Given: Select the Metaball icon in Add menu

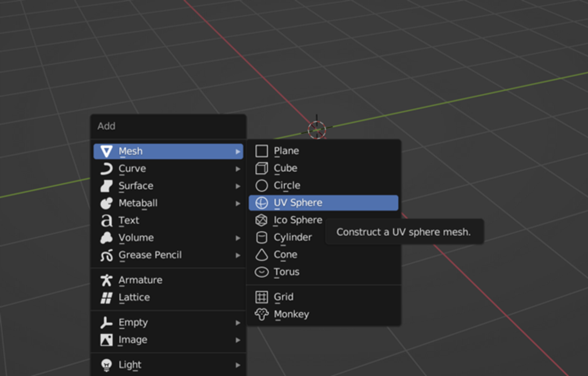Looking at the screenshot, I should [x=106, y=203].
